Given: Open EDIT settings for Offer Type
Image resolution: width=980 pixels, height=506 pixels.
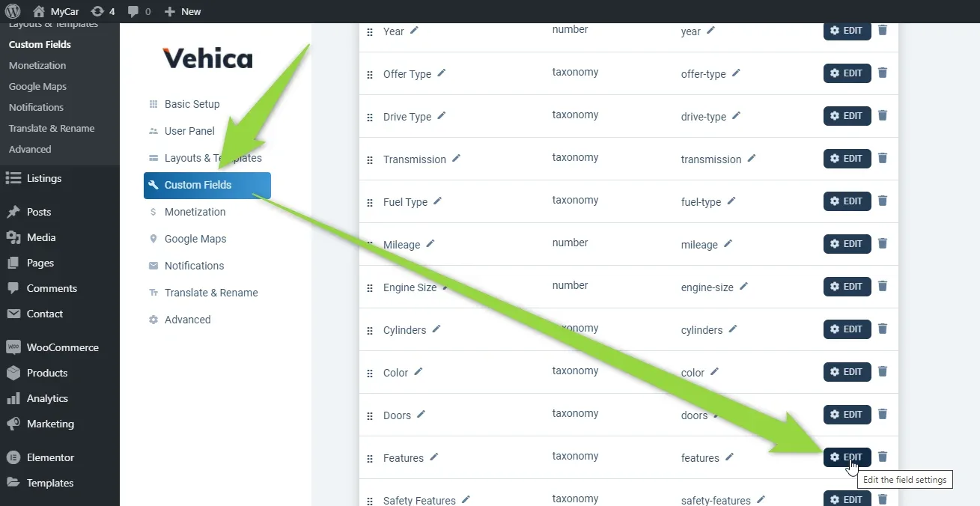Looking at the screenshot, I should tap(847, 73).
